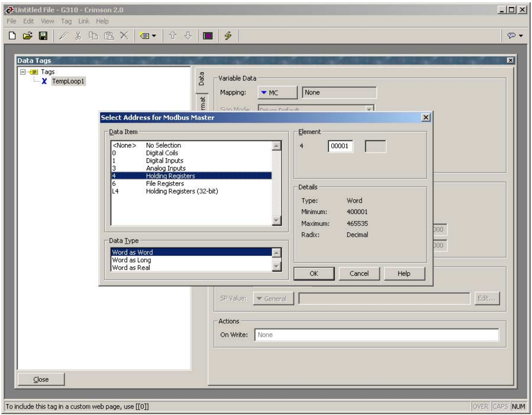Viewport: 532px width, 415px height.
Task: Click the Delete X icon in the toolbar
Action: [x=124, y=35]
